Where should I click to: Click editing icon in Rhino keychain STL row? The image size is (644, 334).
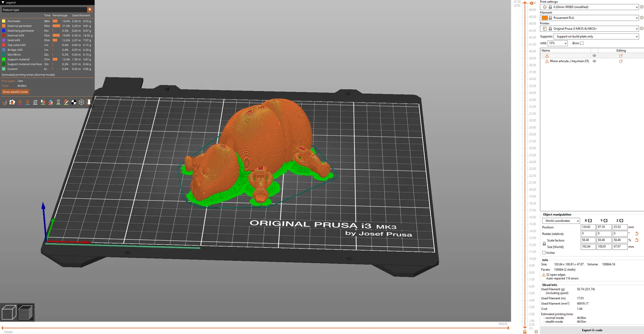621,61
